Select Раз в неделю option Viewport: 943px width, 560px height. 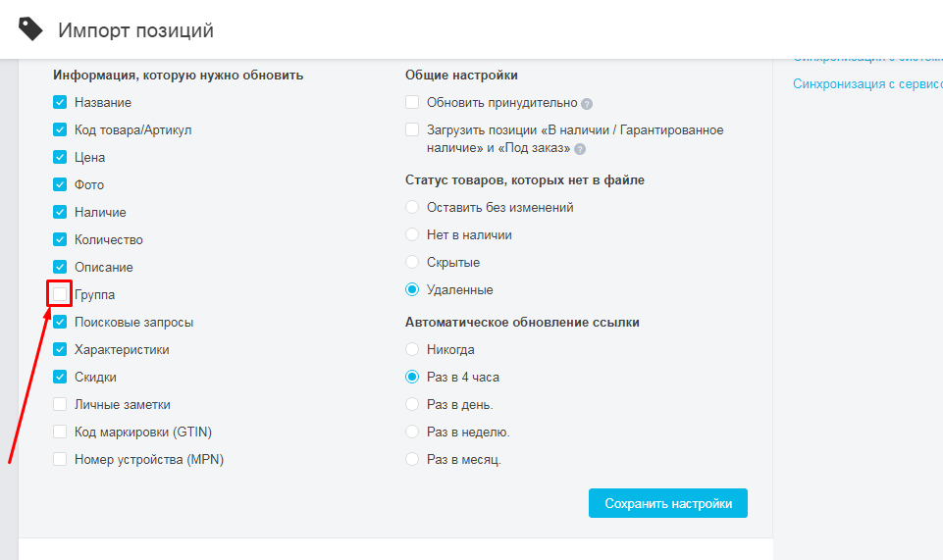point(412,432)
